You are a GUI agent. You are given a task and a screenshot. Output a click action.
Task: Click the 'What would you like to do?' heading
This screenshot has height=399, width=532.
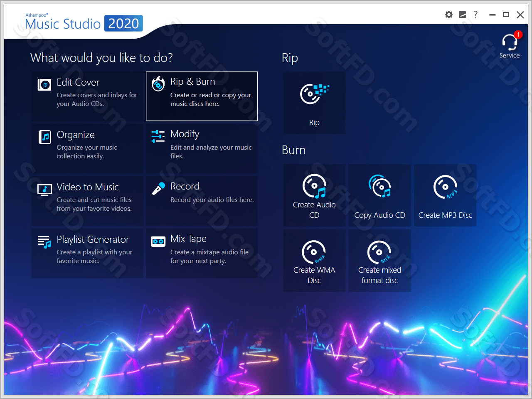click(x=101, y=58)
